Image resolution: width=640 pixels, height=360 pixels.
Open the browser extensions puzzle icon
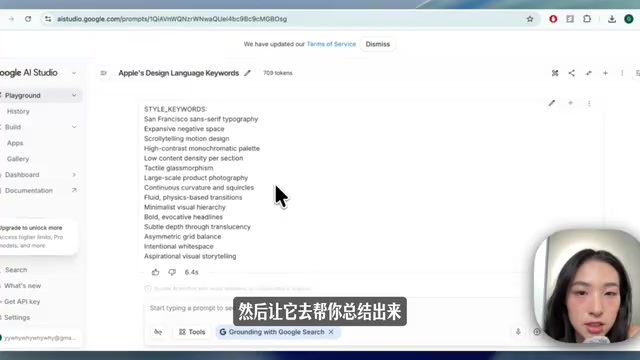587,19
